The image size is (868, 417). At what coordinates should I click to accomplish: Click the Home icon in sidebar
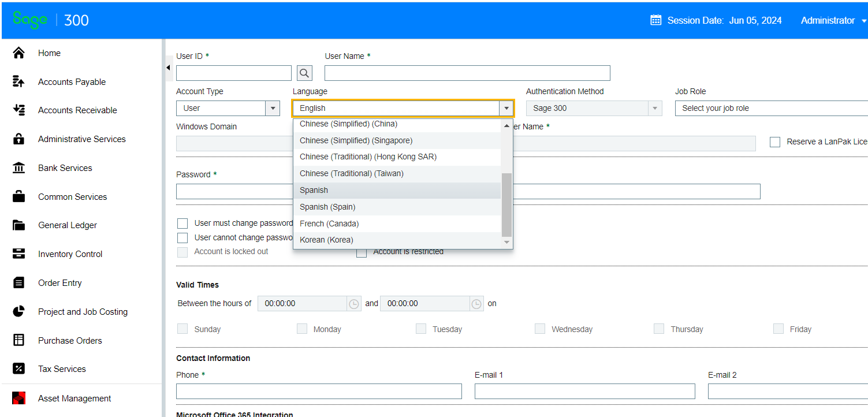18,53
